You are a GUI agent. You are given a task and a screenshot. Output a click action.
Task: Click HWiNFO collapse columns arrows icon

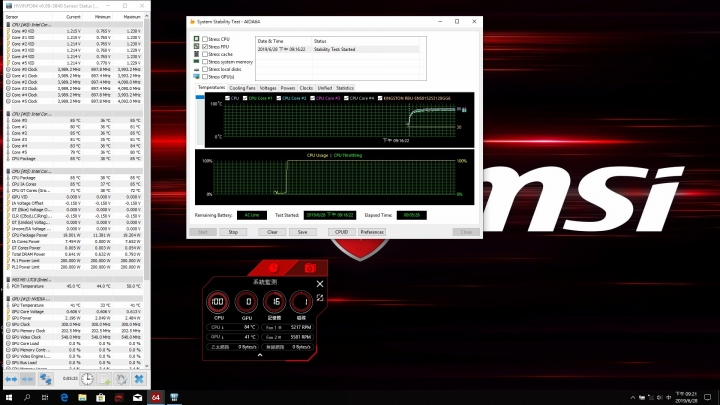click(x=28, y=379)
